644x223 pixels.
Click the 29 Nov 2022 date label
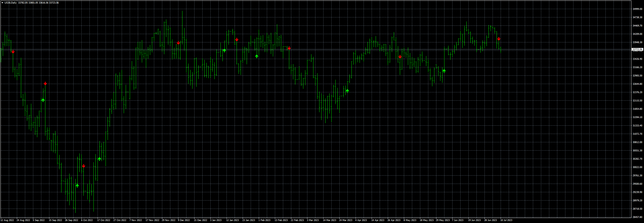169,220
